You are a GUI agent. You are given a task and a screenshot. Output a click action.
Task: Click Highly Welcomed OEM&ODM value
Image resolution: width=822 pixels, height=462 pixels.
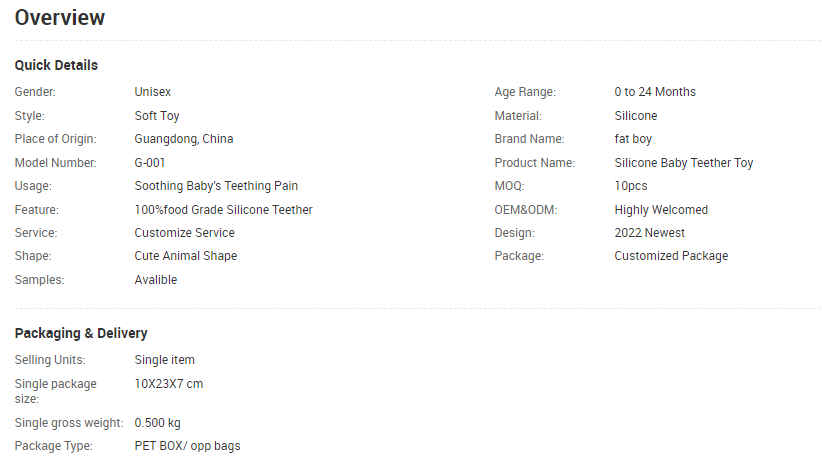point(661,210)
